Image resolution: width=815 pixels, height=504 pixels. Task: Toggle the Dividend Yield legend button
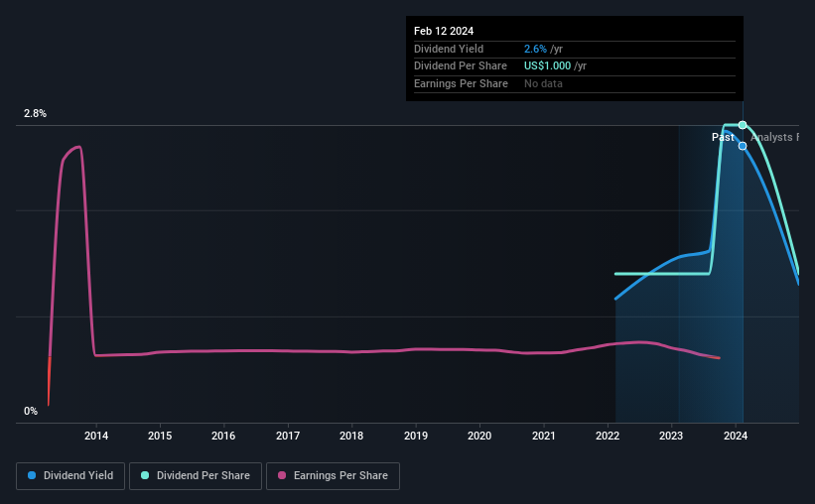tap(70, 476)
